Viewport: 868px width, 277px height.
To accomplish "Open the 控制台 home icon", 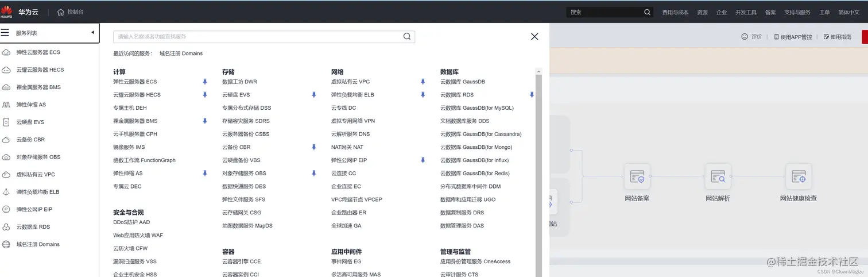I will coord(61,12).
